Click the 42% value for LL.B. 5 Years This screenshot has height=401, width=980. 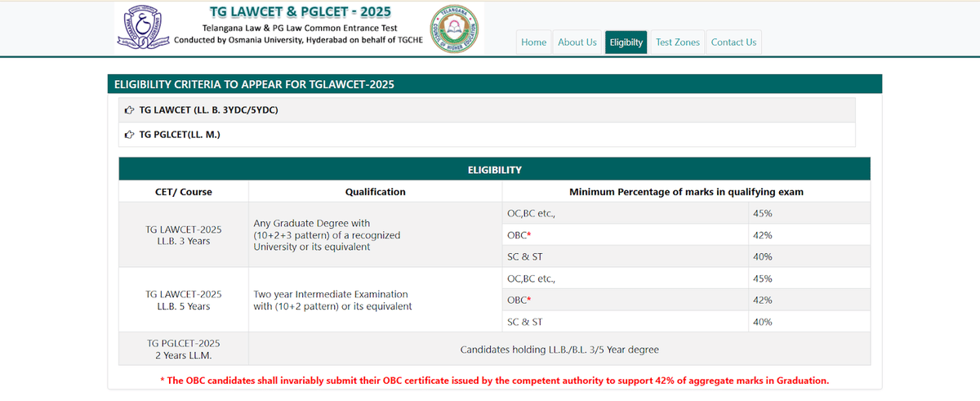pyautogui.click(x=809, y=300)
